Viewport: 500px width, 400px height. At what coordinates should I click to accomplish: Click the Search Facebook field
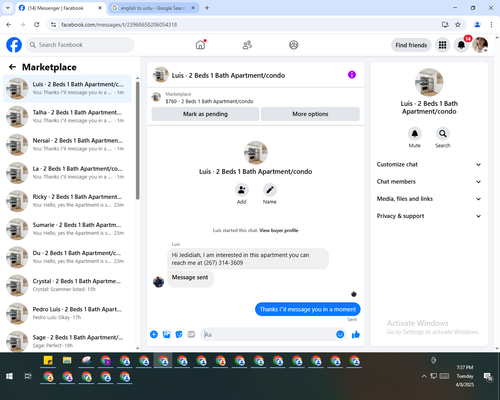pyautogui.click(x=80, y=45)
